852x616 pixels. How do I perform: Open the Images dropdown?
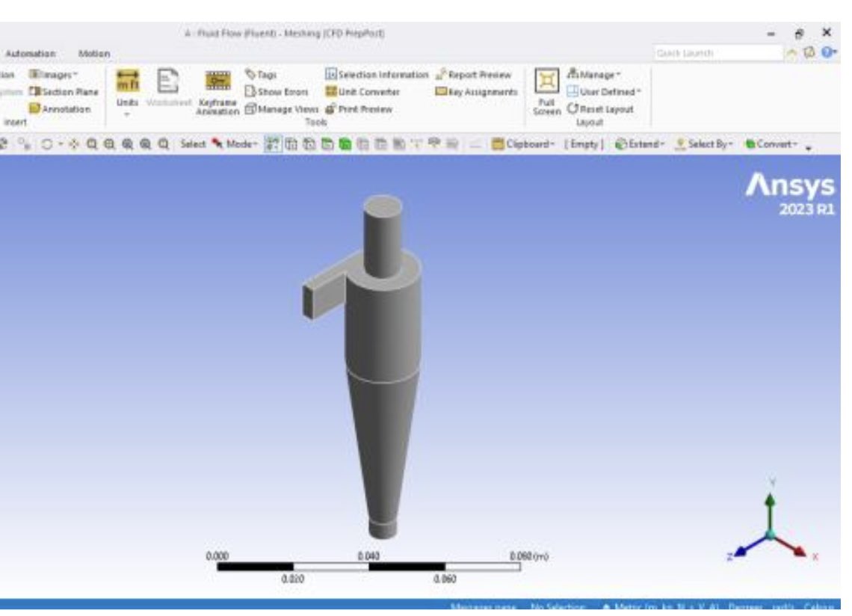[53, 75]
